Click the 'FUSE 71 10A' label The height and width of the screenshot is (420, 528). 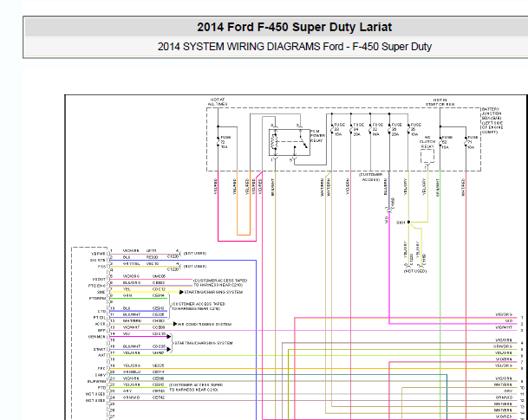473,142
